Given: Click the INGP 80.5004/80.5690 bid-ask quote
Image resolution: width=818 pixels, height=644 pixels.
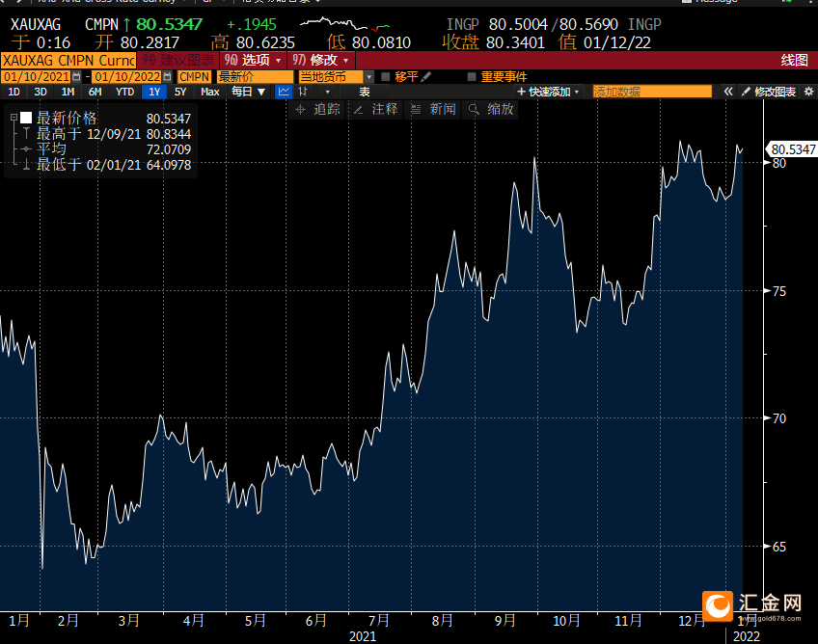Looking at the screenshot, I should [554, 24].
